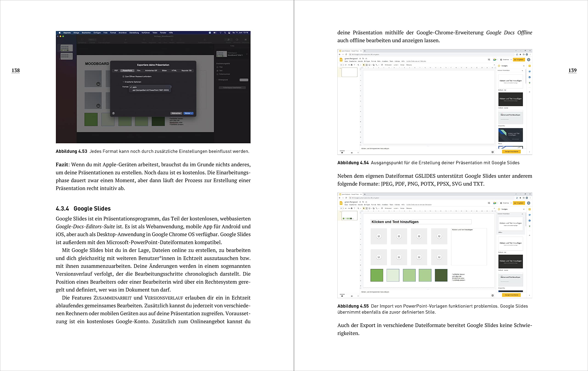Click the move-to-folder icon in Figure 4.54

[363, 59]
